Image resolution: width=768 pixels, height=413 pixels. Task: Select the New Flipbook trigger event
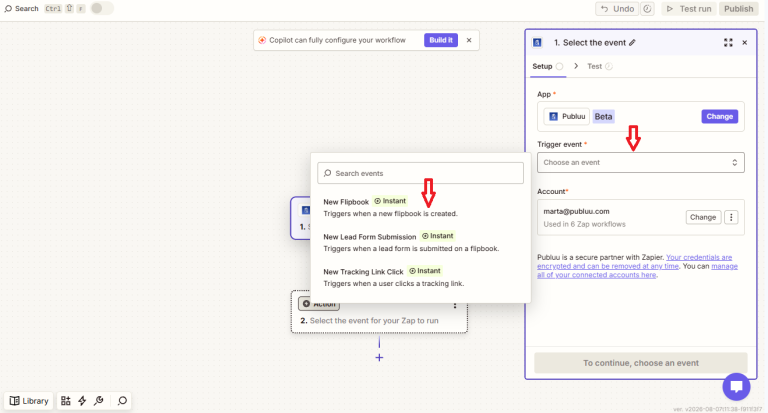421,207
